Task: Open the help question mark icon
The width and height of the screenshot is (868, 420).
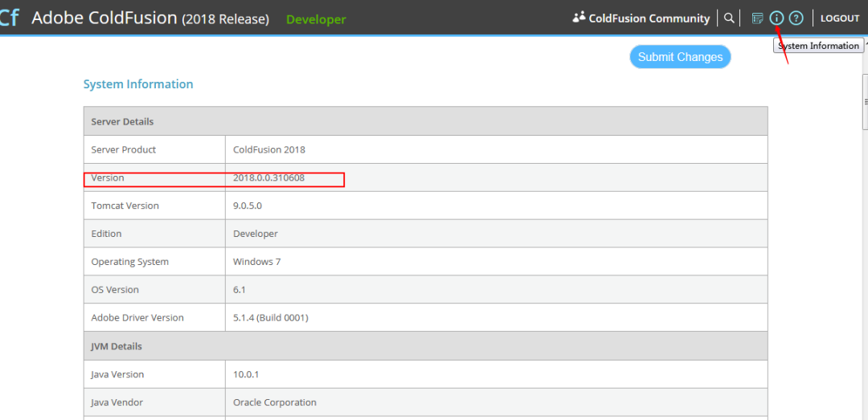Action: (796, 18)
